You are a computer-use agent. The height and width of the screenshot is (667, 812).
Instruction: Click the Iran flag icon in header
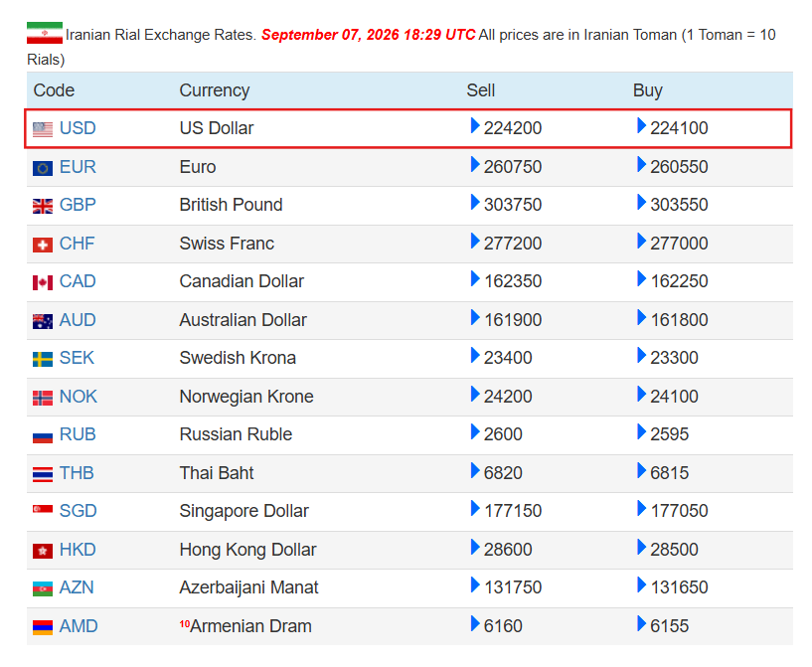[x=45, y=33]
